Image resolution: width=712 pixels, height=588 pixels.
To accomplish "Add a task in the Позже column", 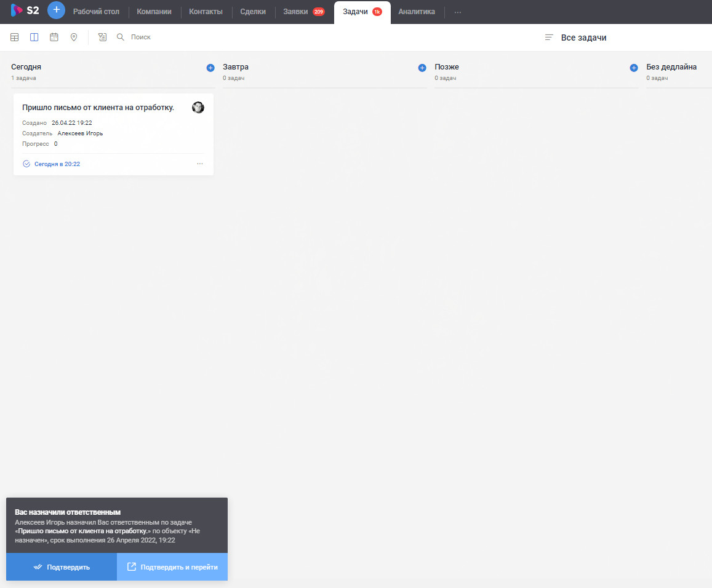I will click(634, 68).
